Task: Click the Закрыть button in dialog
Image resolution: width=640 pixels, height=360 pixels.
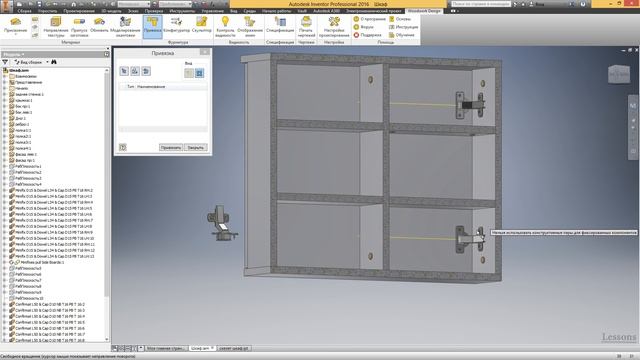Action: click(196, 147)
